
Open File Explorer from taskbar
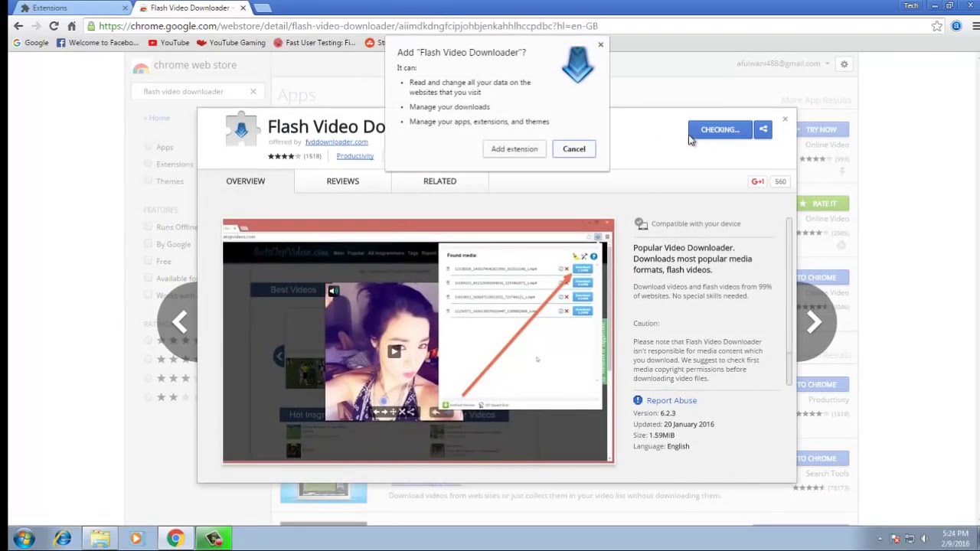(x=100, y=539)
